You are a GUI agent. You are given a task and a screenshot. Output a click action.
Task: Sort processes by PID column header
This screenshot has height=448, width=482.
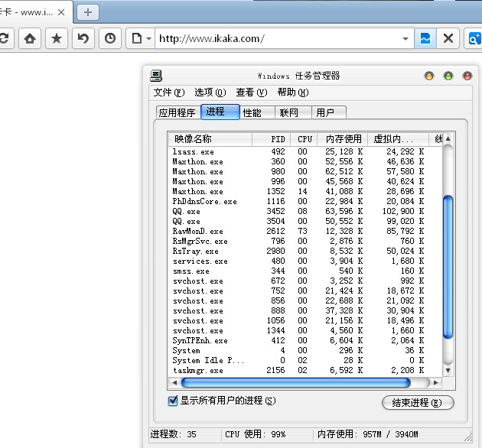(271, 139)
